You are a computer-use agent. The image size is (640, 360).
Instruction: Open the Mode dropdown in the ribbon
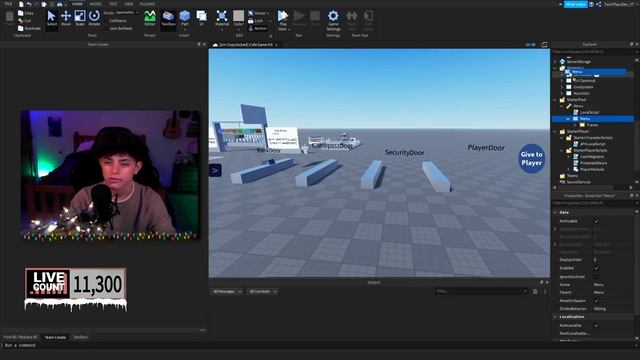(127, 13)
